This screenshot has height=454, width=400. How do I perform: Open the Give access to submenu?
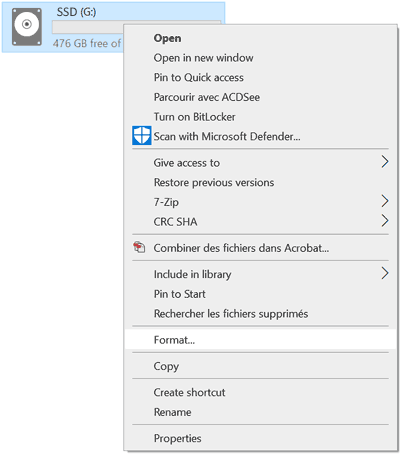click(260, 163)
